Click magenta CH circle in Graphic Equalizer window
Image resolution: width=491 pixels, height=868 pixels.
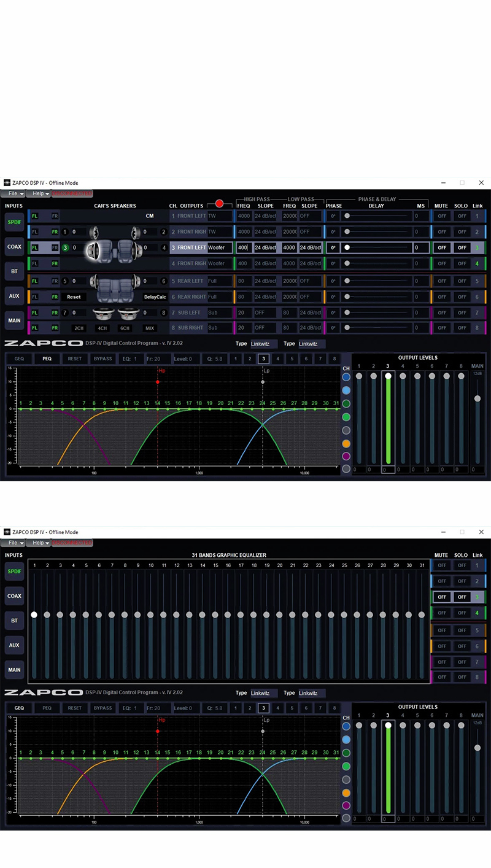(x=346, y=805)
